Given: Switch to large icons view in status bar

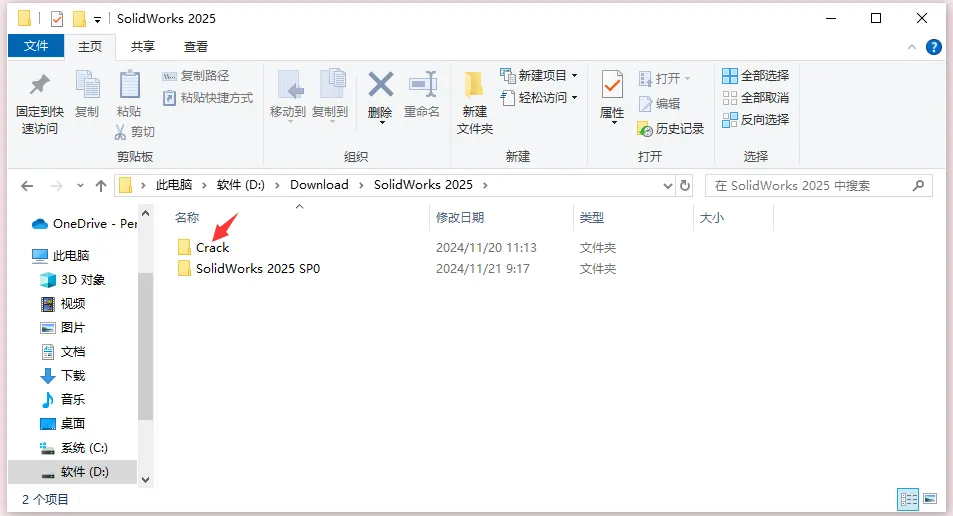Looking at the screenshot, I should point(930,499).
